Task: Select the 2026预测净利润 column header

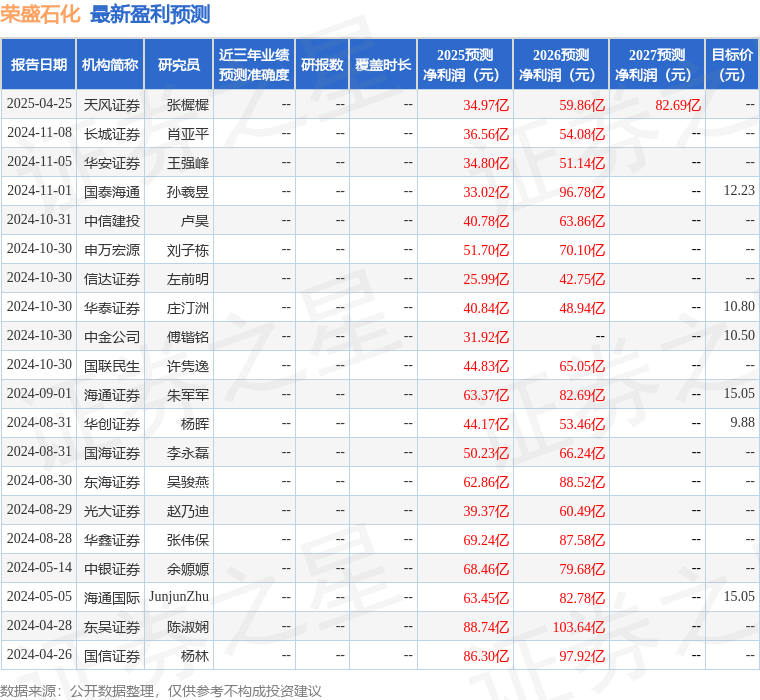Action: (561, 64)
